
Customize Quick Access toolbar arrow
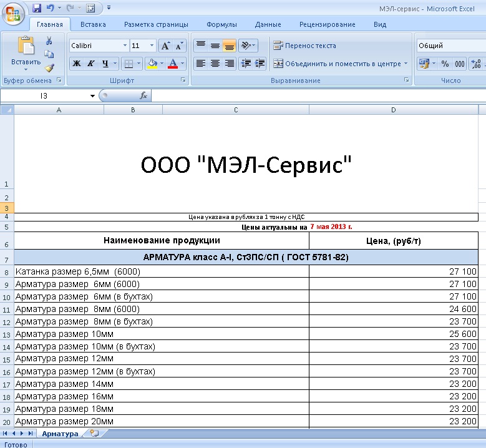(x=109, y=7)
